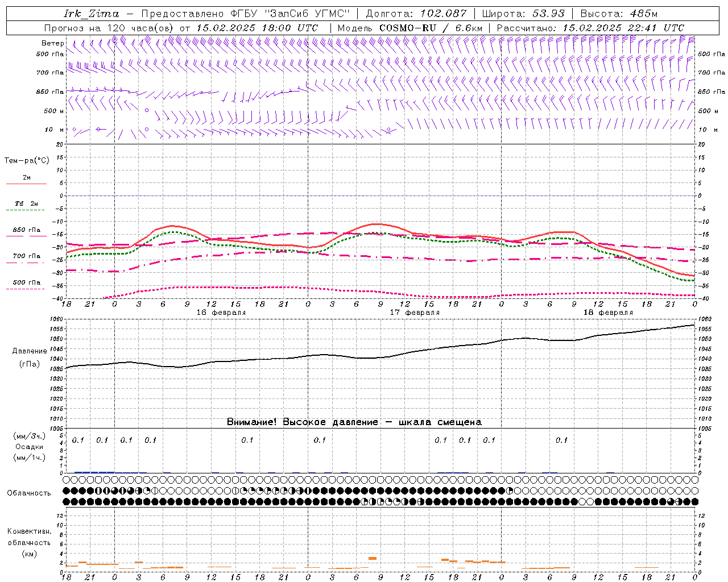
Task: Click the Конвективн. convective cloudiness label
Action: [29, 531]
